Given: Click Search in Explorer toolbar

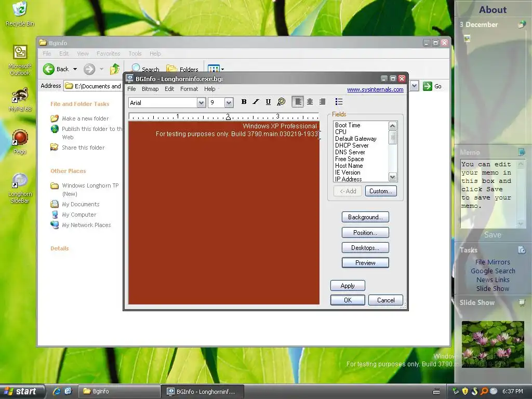Looking at the screenshot, I should click(x=145, y=69).
